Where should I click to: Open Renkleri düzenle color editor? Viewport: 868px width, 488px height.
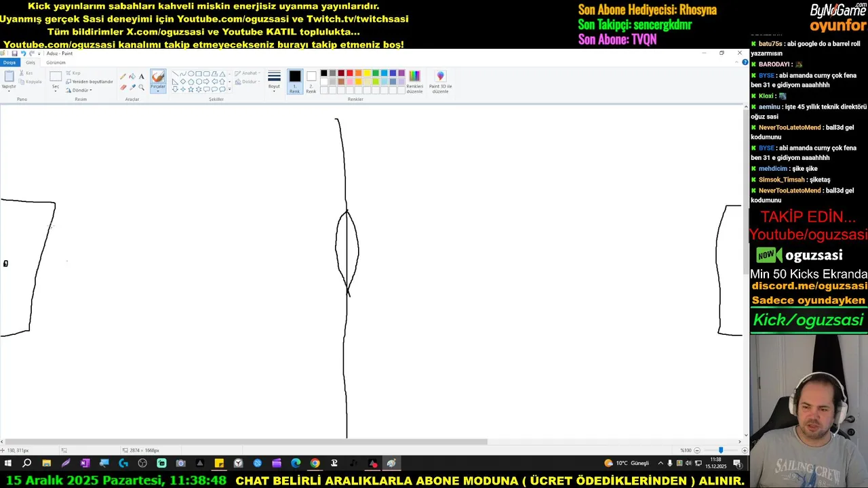click(414, 81)
